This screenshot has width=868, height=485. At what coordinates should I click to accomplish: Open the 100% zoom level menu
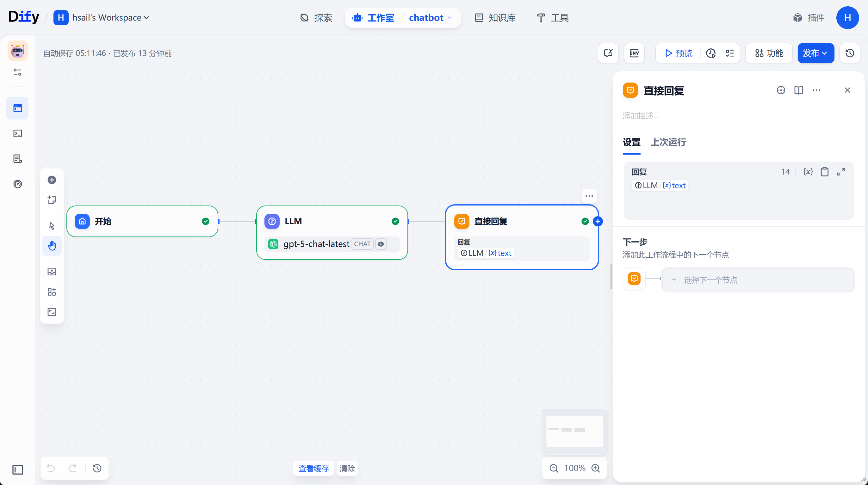click(575, 468)
